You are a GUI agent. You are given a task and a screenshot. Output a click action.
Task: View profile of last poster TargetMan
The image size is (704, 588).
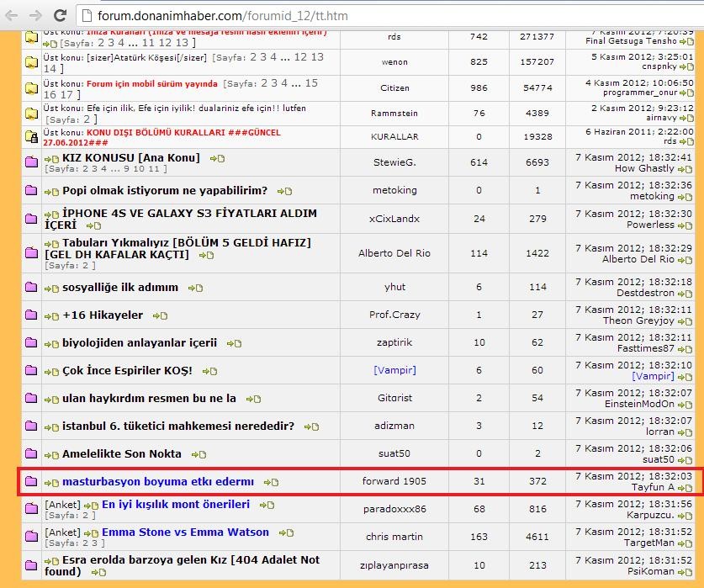point(649,543)
